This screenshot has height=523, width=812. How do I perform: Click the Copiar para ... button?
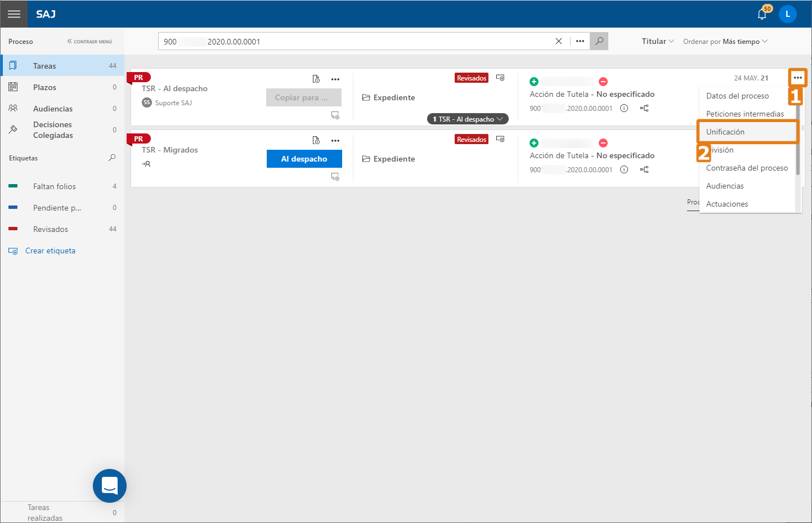(304, 97)
